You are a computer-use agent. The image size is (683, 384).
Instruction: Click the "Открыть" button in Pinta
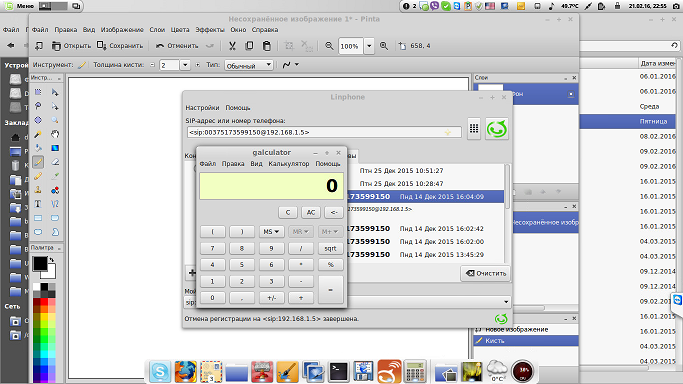71,46
